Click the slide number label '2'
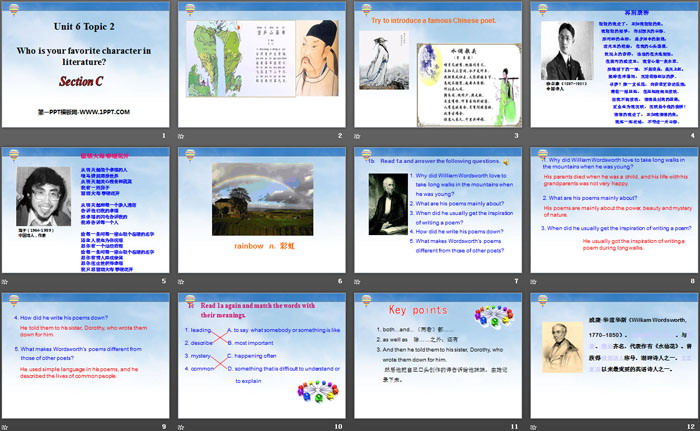 (340, 135)
